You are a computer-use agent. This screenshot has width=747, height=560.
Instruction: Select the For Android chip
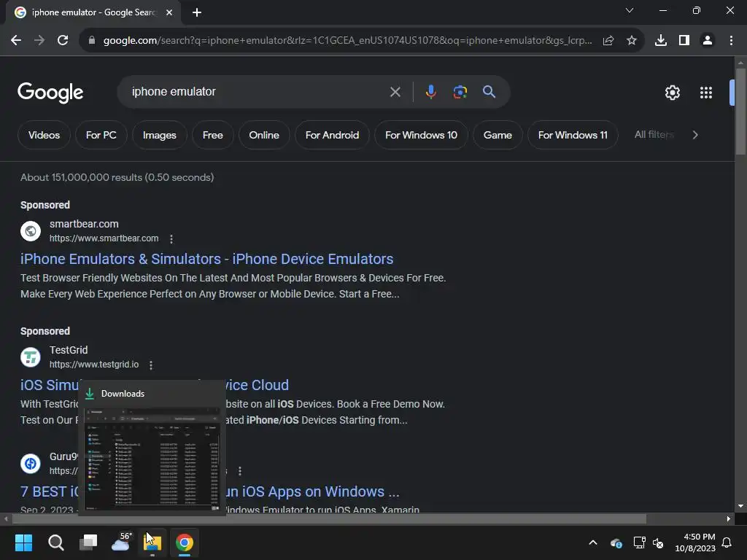pos(332,135)
